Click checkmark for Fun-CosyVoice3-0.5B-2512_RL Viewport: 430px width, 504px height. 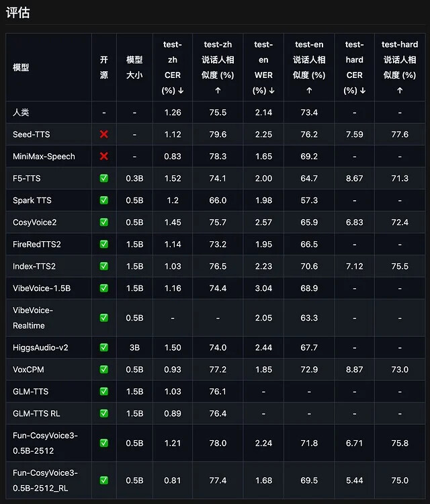103,480
